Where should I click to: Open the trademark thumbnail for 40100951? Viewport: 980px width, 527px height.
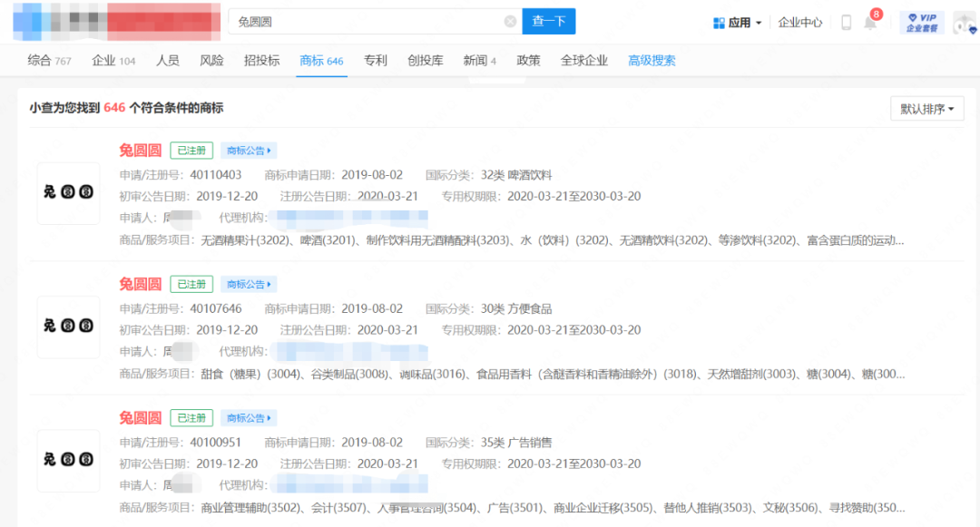[x=68, y=460]
